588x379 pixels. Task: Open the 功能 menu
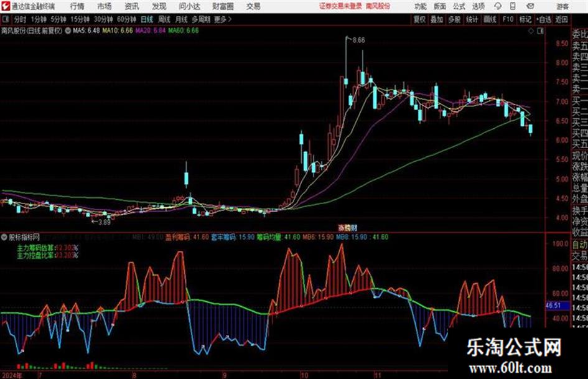click(421, 6)
